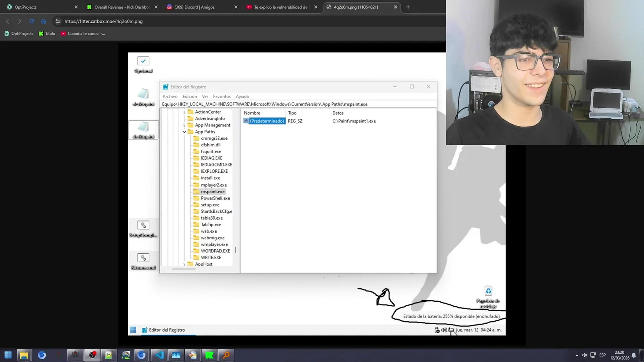Collapse the App Paths registry key
Screen dimensions: 644x362
point(184,132)
